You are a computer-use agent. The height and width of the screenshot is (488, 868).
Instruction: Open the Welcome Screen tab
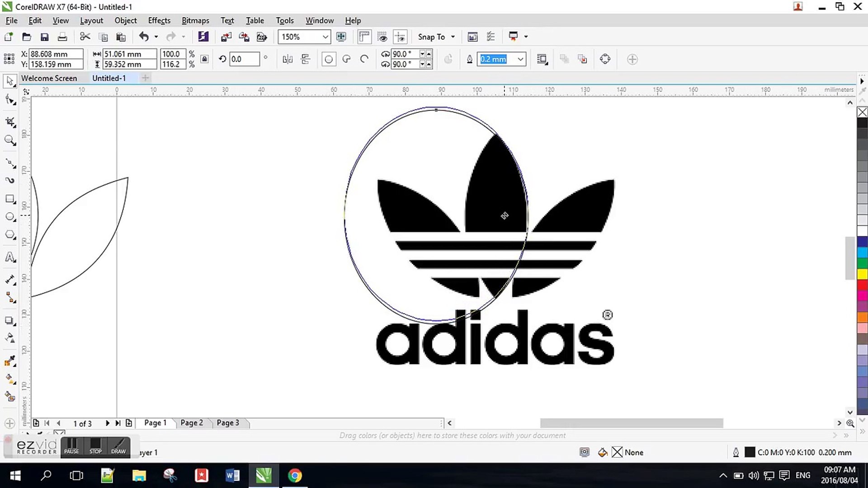coord(49,78)
